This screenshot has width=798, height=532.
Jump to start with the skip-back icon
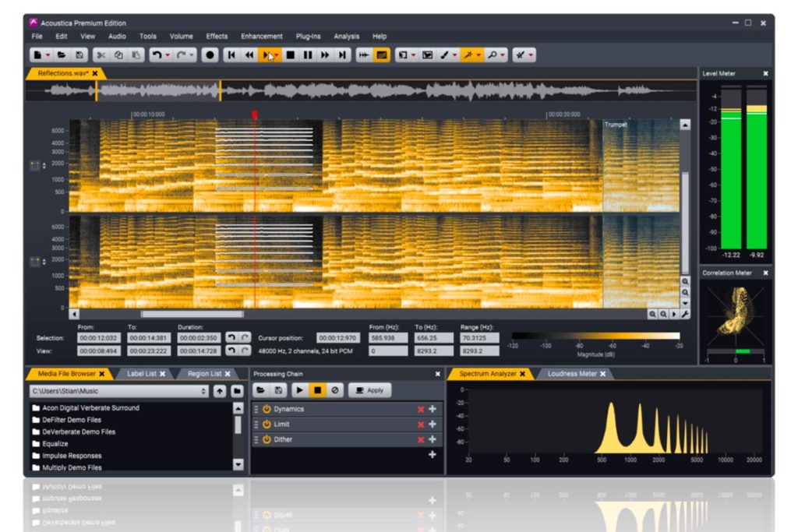[x=231, y=55]
